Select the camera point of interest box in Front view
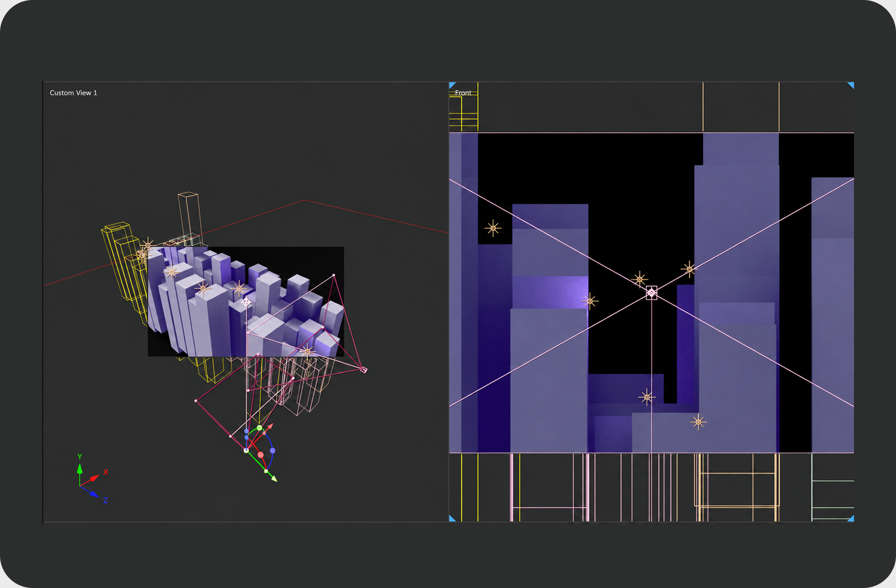The image size is (896, 588). 651,293
